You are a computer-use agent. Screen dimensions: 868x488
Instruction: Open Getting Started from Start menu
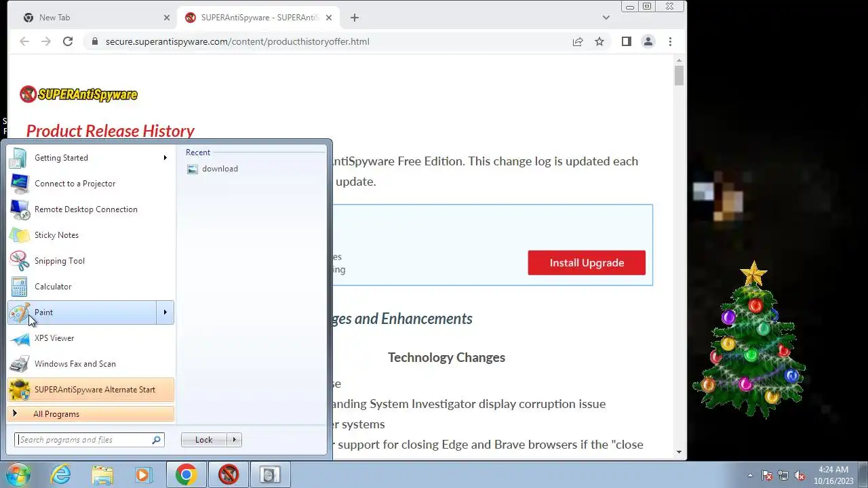[x=91, y=158]
